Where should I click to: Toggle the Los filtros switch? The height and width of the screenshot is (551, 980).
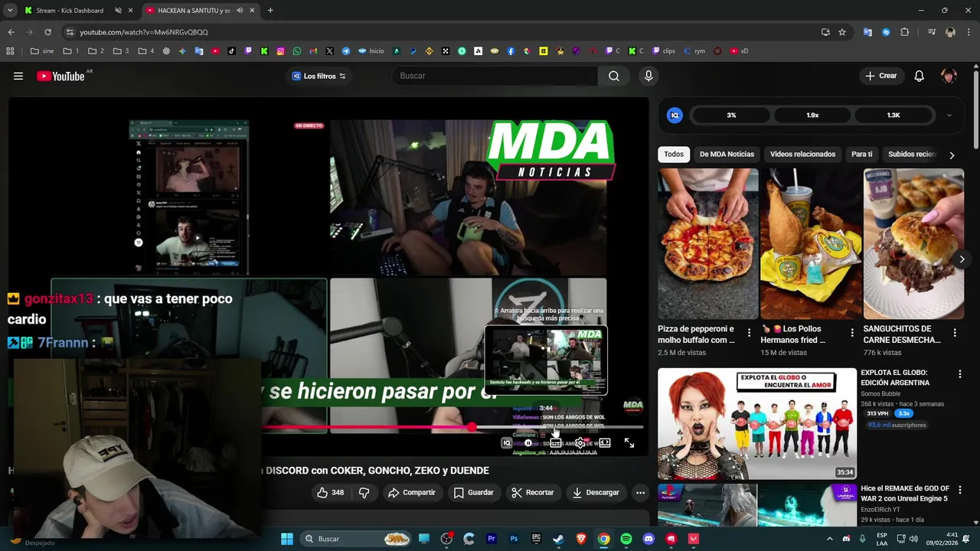[342, 76]
